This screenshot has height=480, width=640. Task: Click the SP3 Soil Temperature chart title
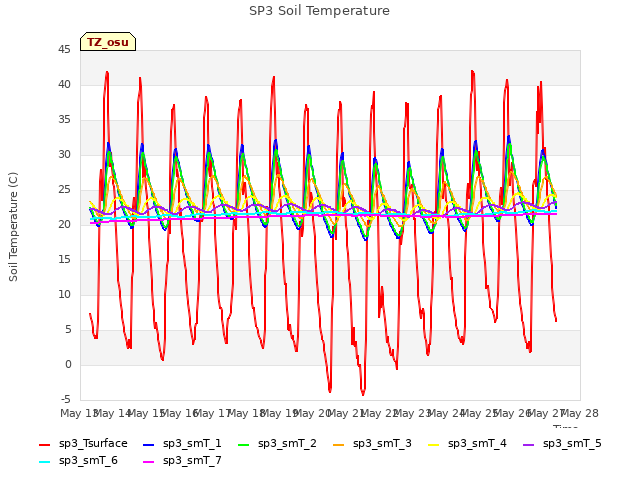[x=319, y=11]
